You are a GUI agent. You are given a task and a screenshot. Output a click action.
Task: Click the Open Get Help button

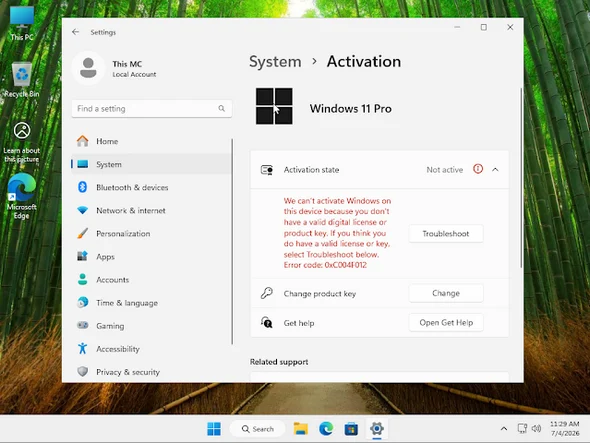point(446,322)
